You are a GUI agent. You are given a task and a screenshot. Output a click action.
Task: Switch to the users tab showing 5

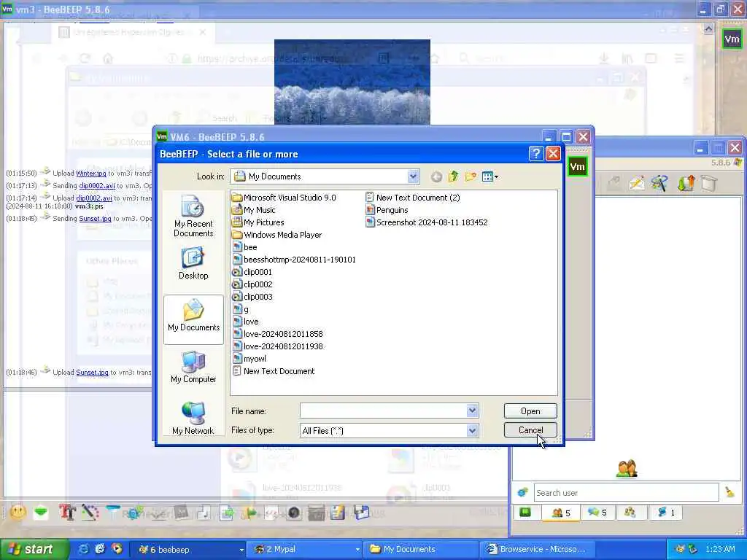(561, 513)
